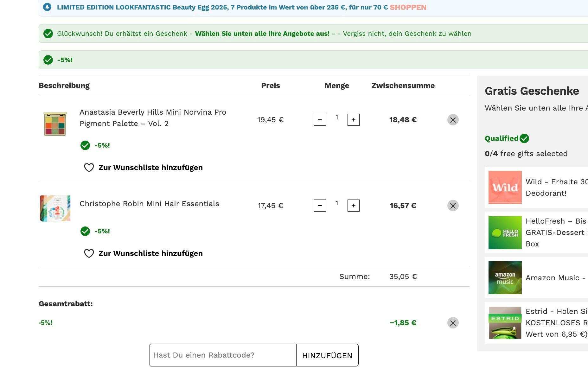
Task: Click the -1,85 € discount amount
Action: tap(403, 323)
